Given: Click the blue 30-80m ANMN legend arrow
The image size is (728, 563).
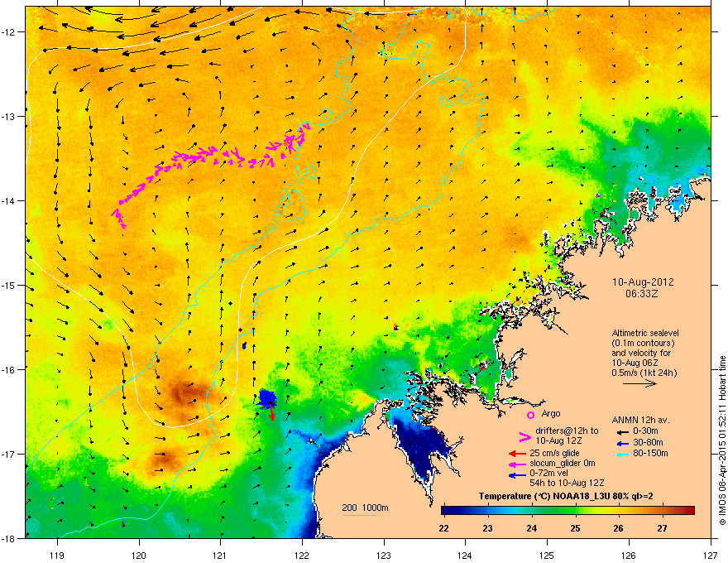Looking at the screenshot, I should coord(622,443).
